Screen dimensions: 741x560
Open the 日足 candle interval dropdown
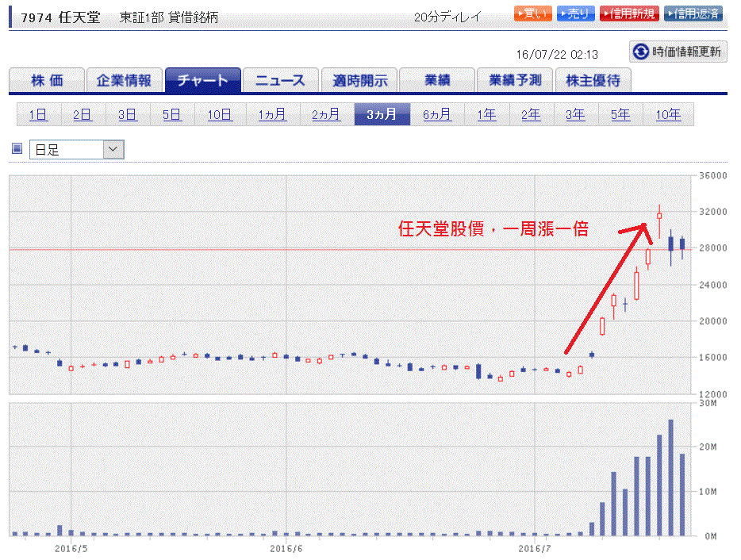(x=77, y=149)
